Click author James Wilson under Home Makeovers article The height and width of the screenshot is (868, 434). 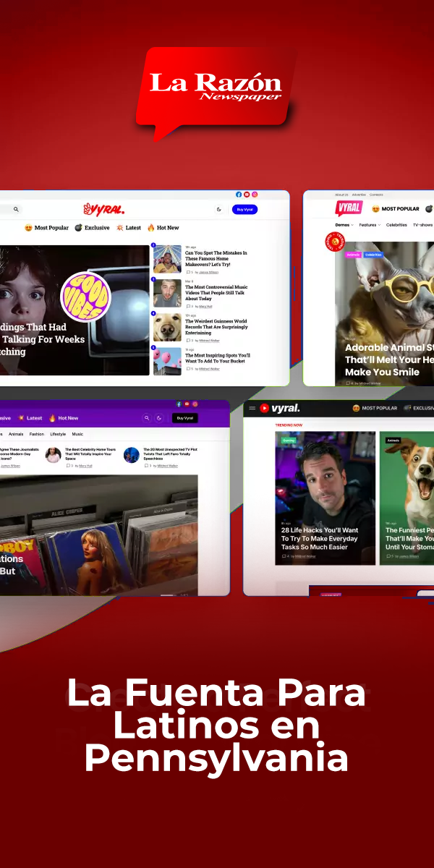coord(209,272)
